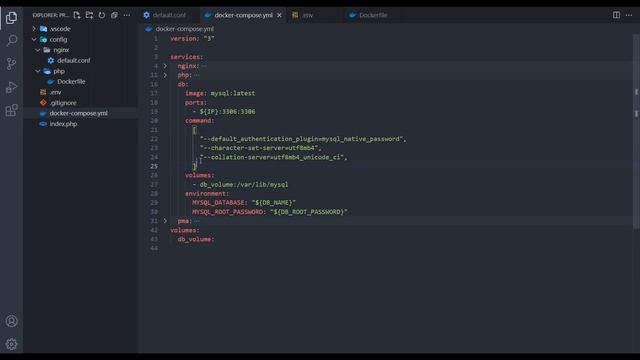The width and height of the screenshot is (640, 360).
Task: Unfold the nginx service block
Action: pos(165,66)
